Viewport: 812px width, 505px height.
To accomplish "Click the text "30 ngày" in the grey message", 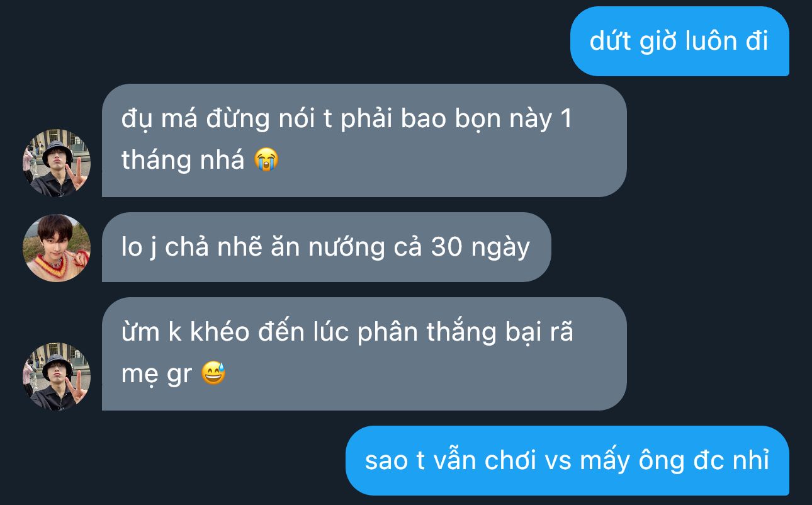I will point(481,248).
